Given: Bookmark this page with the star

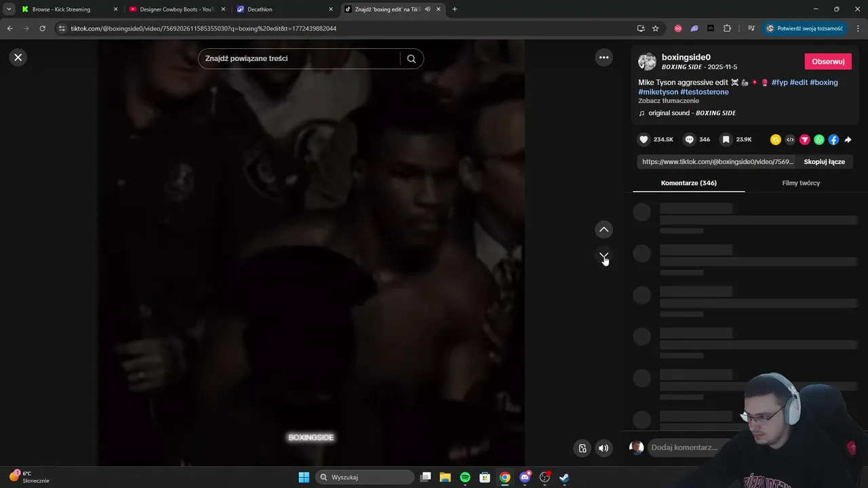Looking at the screenshot, I should click(656, 28).
